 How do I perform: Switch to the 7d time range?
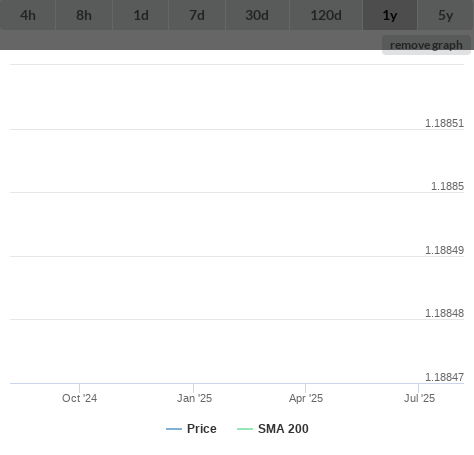[197, 15]
